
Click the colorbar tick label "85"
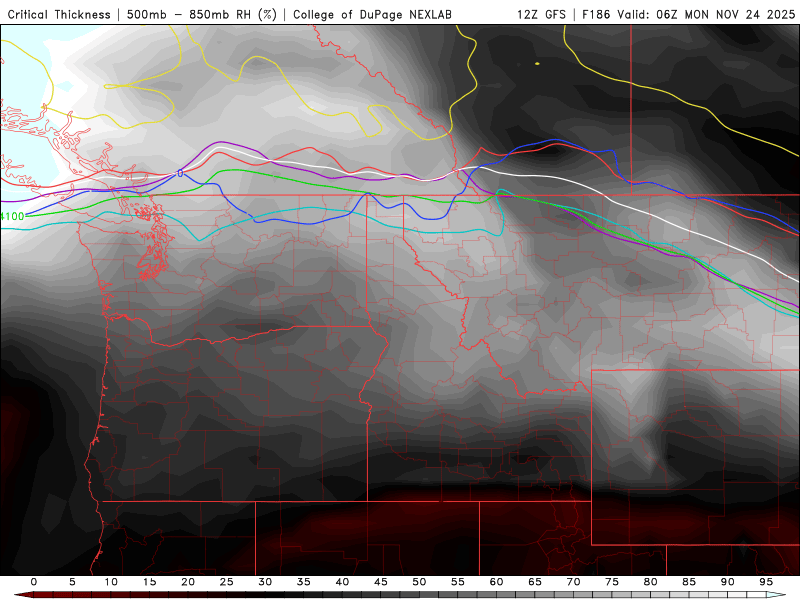(689, 582)
